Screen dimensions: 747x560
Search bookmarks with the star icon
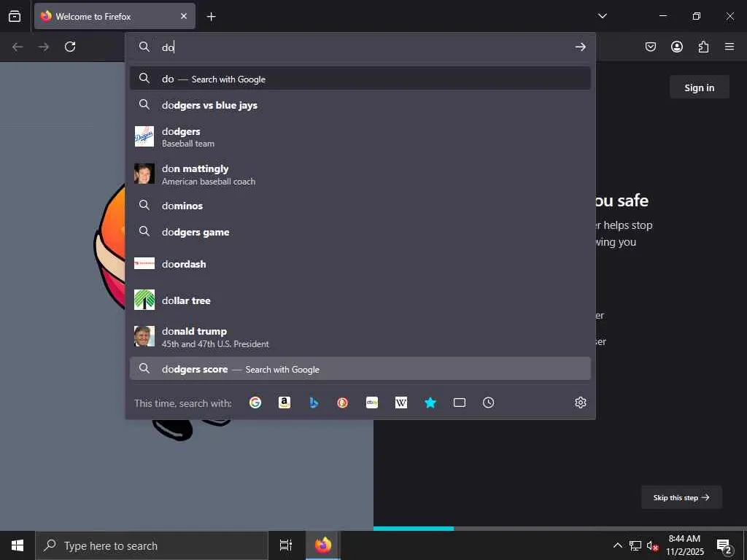tap(430, 402)
